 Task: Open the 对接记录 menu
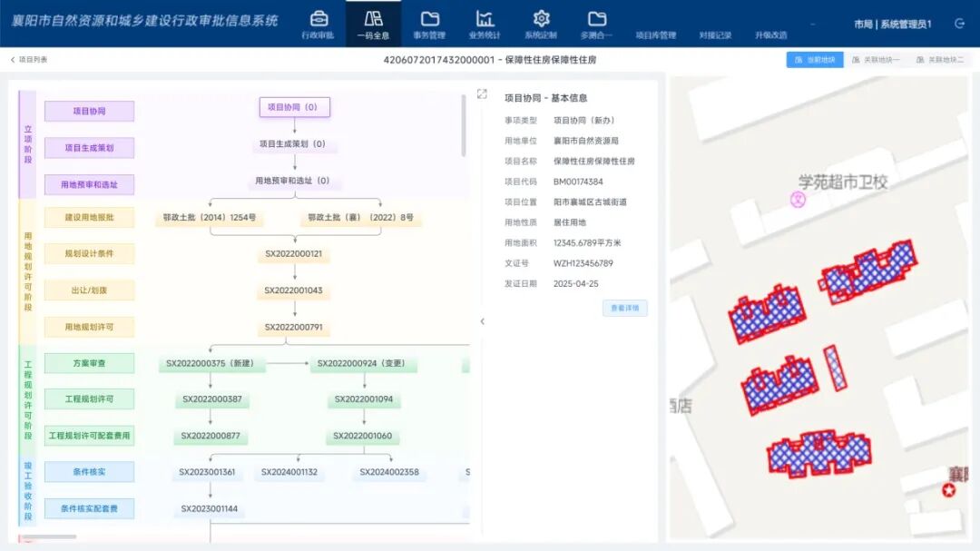click(715, 35)
